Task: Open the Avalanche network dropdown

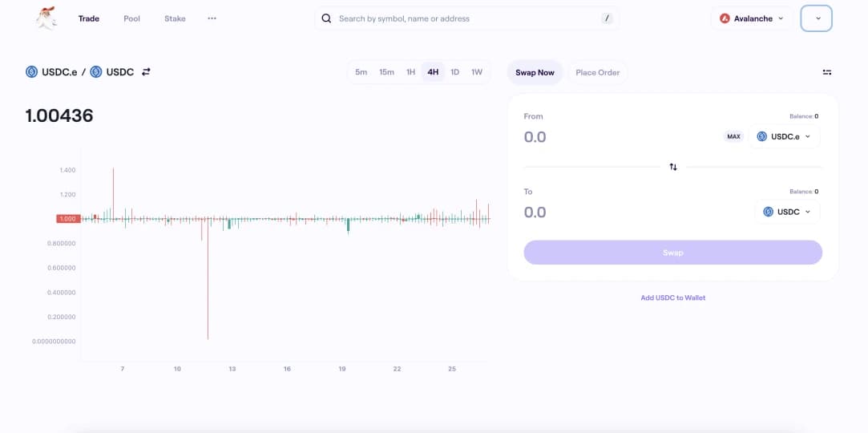Action: click(751, 18)
